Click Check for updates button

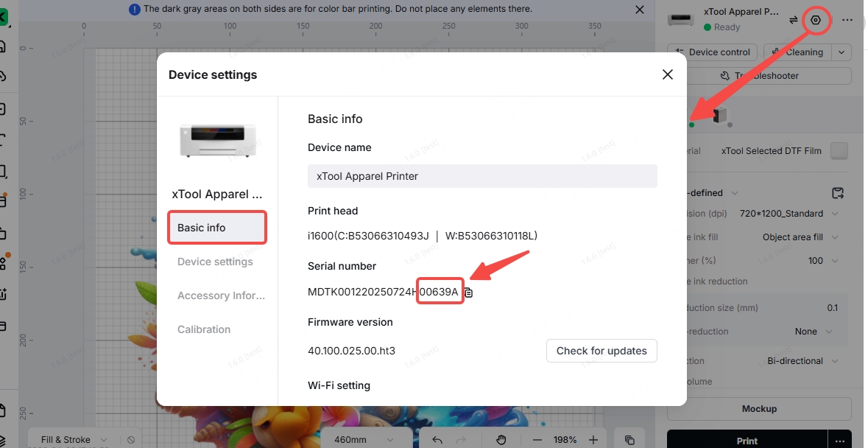point(601,351)
